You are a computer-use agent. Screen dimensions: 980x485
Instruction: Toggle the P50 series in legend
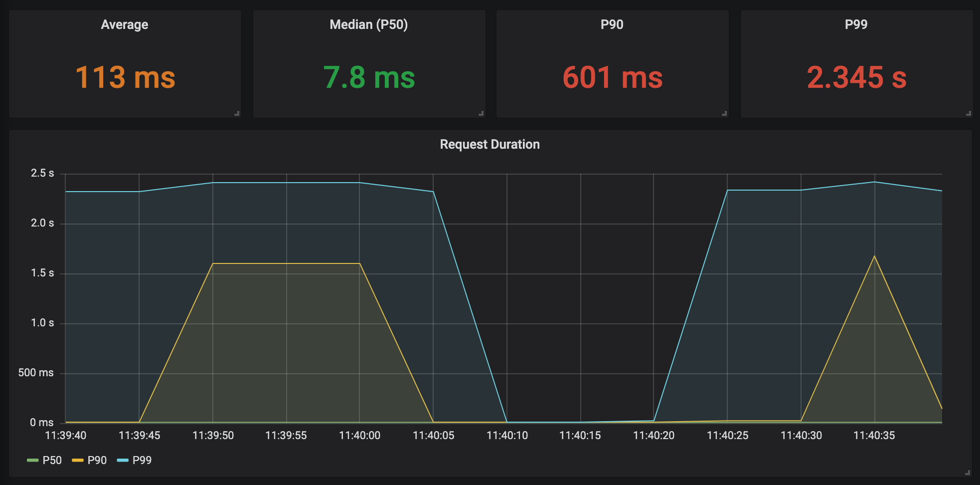(x=52, y=460)
